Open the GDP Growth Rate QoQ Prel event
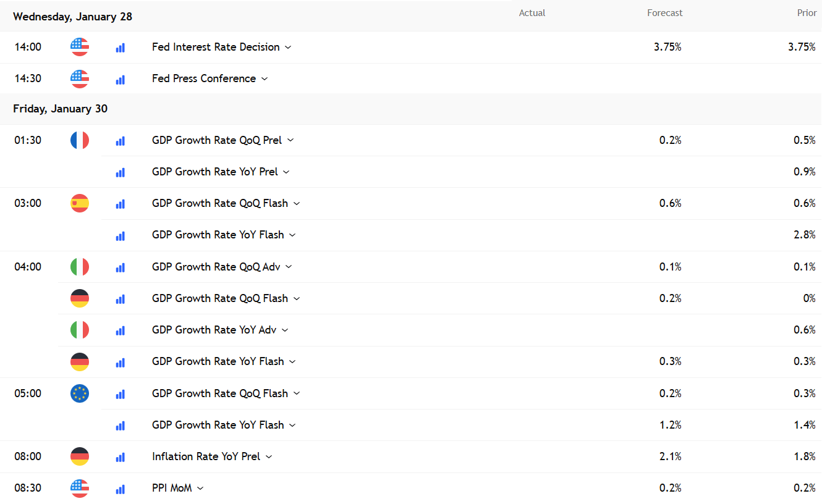The width and height of the screenshot is (822, 504). coord(217,140)
